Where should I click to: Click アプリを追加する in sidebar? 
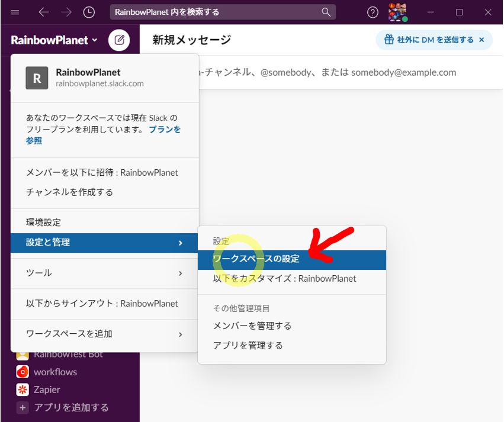pos(71,408)
